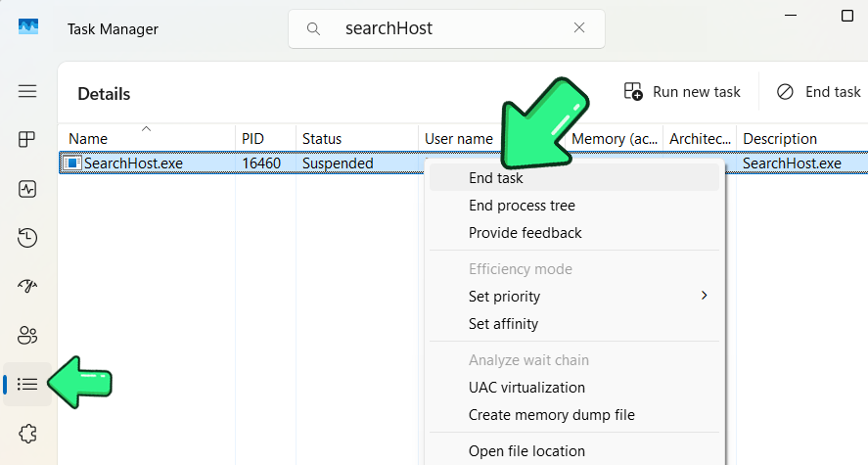Screen dimensions: 868x465
Task: Sort by the Status column header
Action: [x=357, y=138]
